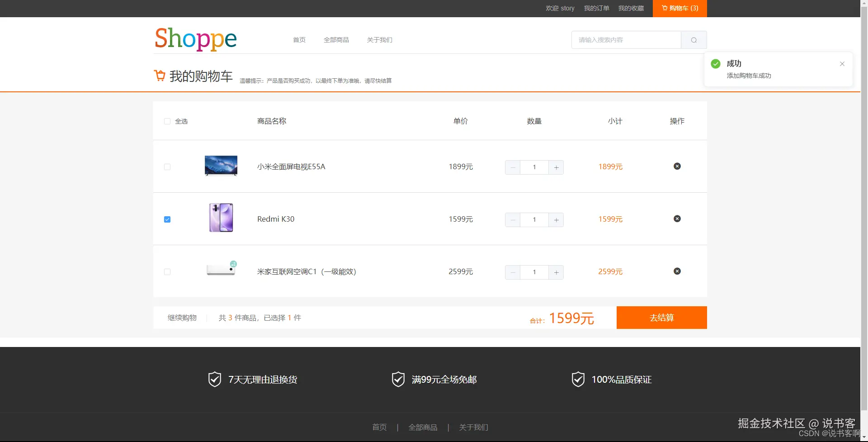Viewport: 868px width, 442px height.
Task: Delete the 小米全面屏电视E55A item via X icon
Action: [x=677, y=166]
